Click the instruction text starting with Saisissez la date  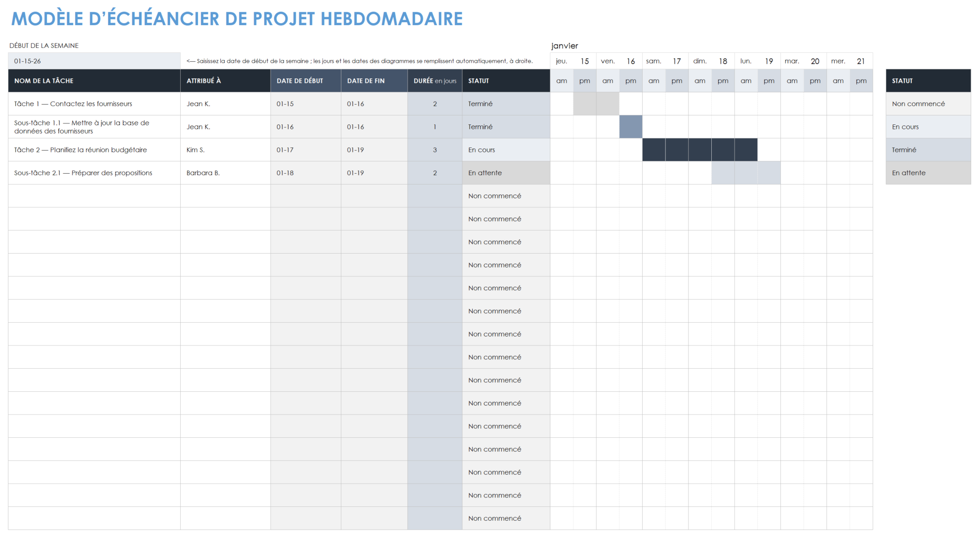tap(360, 61)
